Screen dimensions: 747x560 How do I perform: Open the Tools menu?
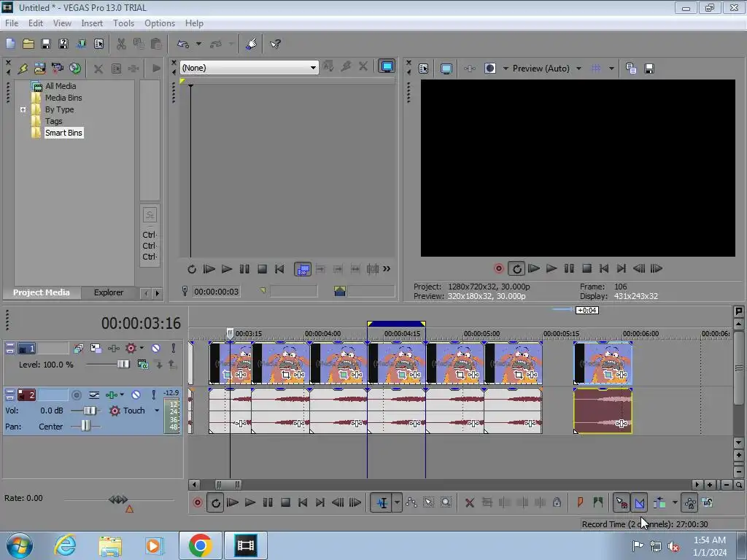(x=123, y=23)
